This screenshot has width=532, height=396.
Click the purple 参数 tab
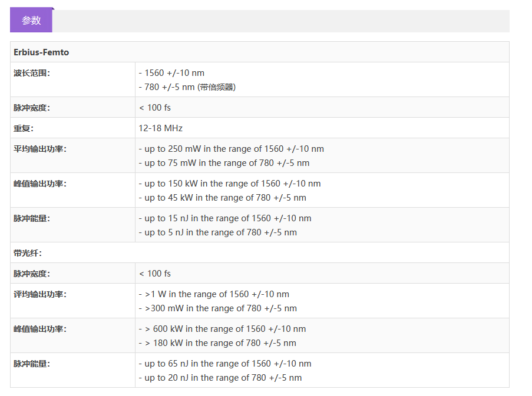click(x=31, y=20)
